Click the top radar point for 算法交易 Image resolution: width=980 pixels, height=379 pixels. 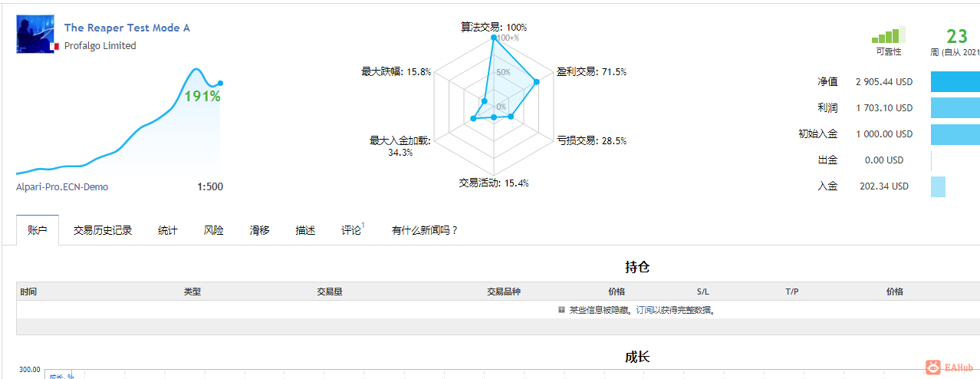(493, 37)
